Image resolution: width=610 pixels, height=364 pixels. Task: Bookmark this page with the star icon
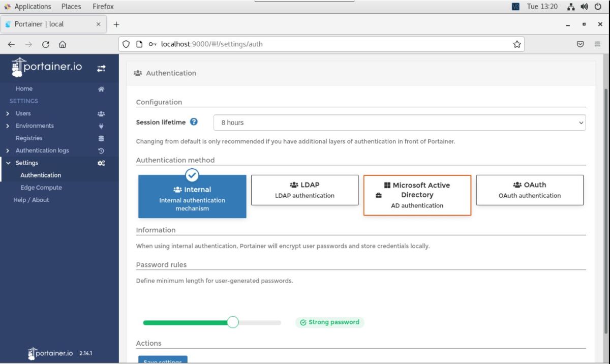coord(517,44)
